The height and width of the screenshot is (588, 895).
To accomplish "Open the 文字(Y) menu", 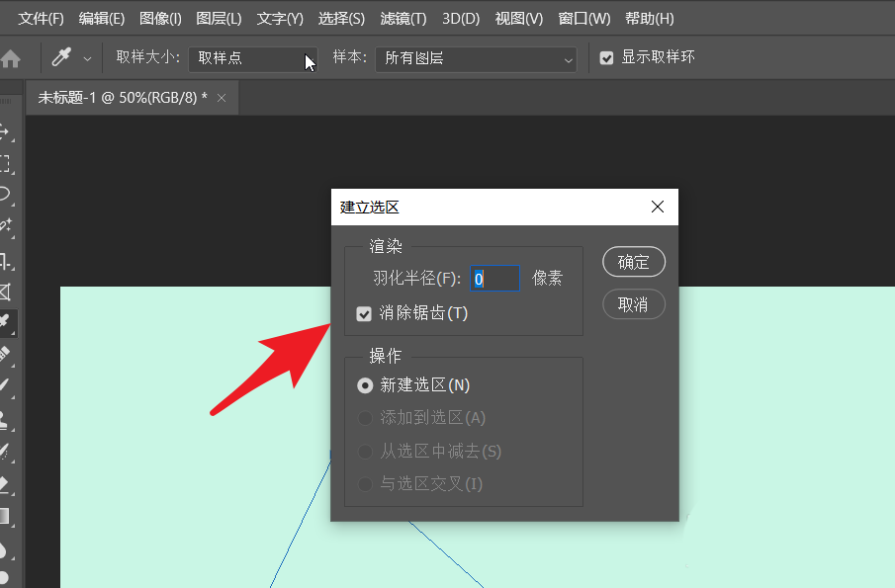I will [280, 19].
